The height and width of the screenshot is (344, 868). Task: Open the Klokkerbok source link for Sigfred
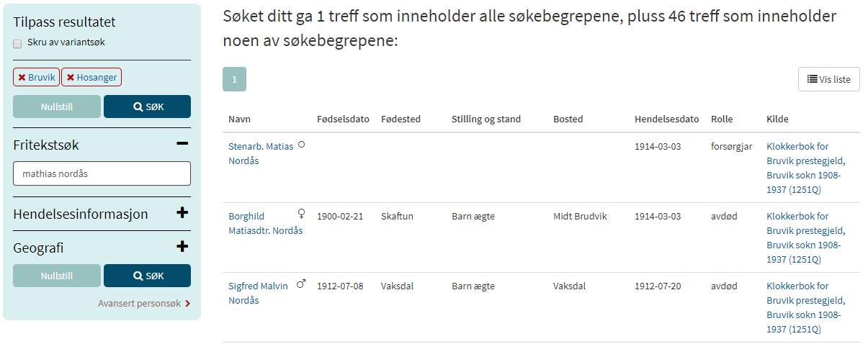click(805, 308)
